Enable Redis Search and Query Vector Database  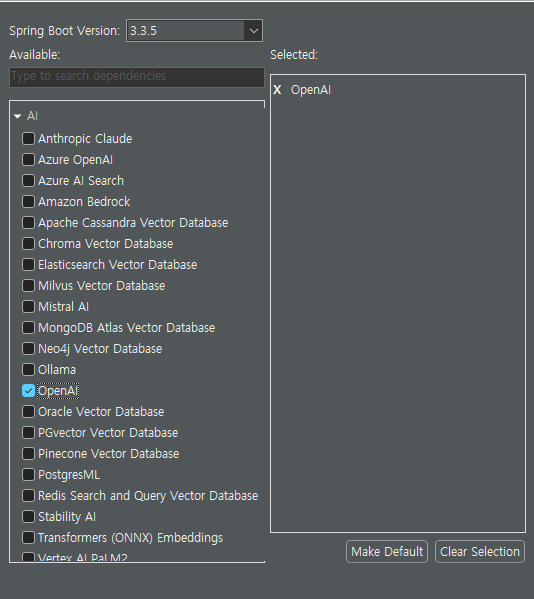pyautogui.click(x=28, y=496)
